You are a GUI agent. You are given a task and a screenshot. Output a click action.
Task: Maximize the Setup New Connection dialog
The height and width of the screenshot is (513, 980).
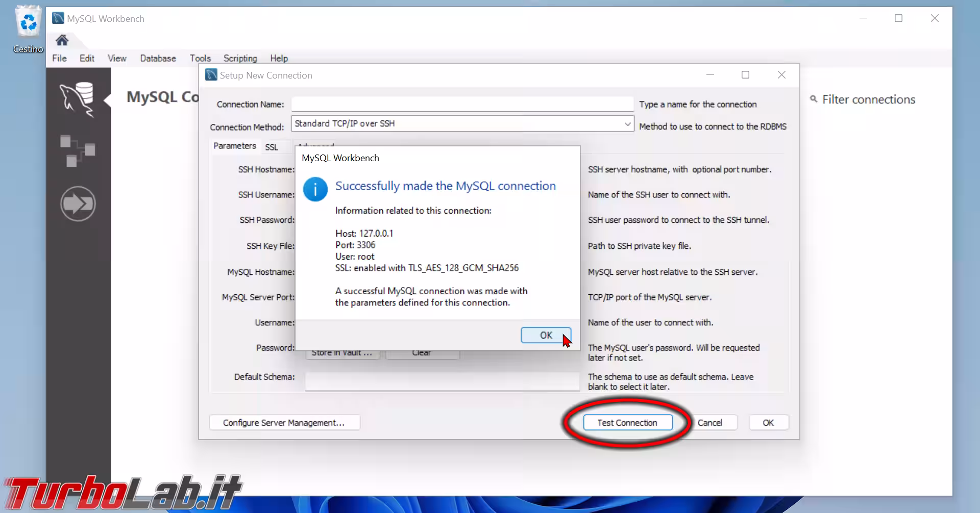(x=745, y=75)
